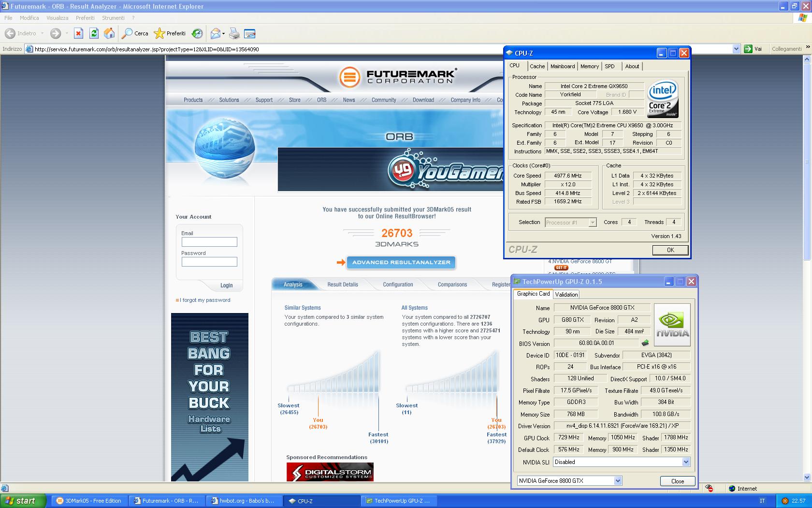
Task: Open the File menu
Action: [x=8, y=18]
